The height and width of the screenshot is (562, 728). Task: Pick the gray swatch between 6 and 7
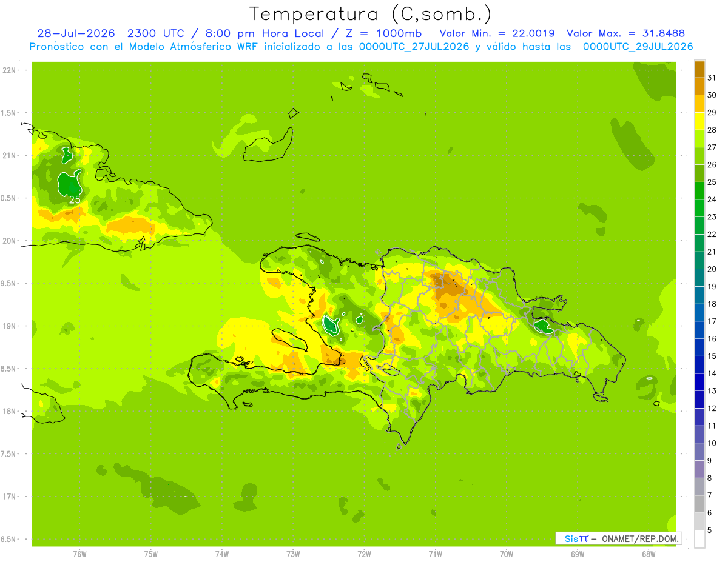(x=699, y=504)
